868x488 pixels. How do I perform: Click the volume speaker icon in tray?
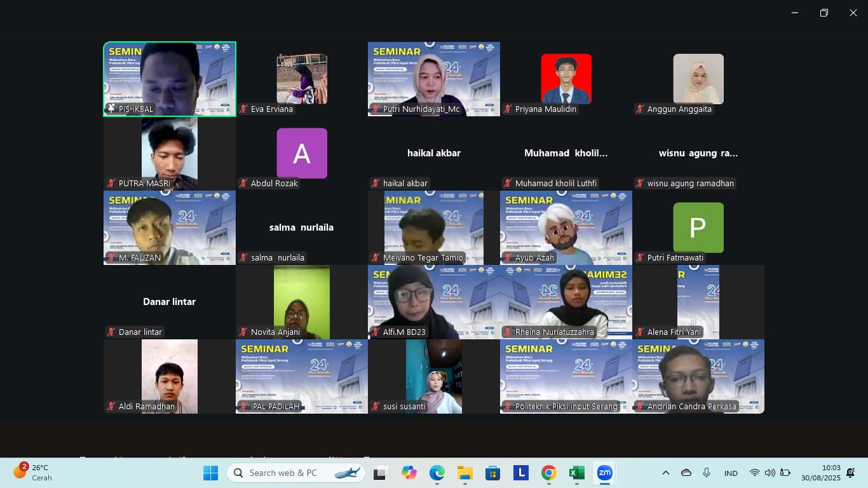click(770, 473)
